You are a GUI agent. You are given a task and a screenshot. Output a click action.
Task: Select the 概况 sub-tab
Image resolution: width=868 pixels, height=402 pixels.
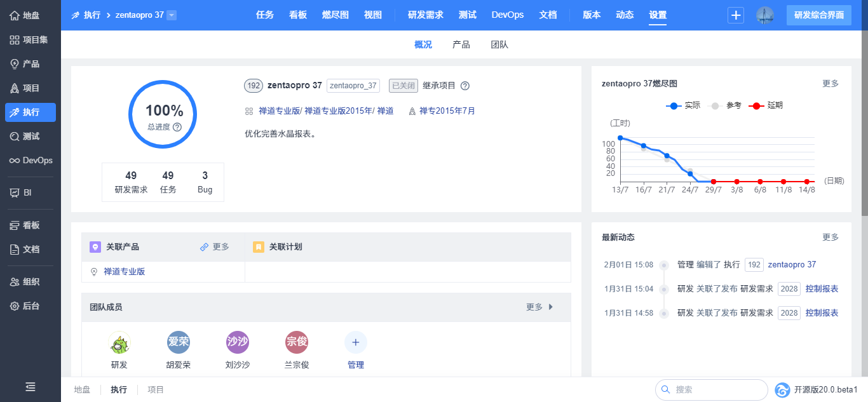tap(423, 44)
